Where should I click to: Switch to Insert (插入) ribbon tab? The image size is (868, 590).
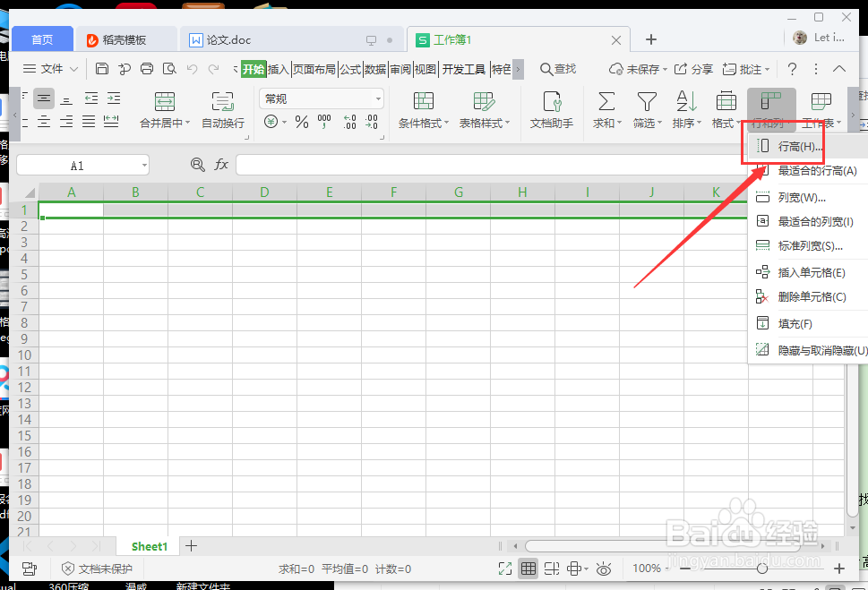coord(279,69)
